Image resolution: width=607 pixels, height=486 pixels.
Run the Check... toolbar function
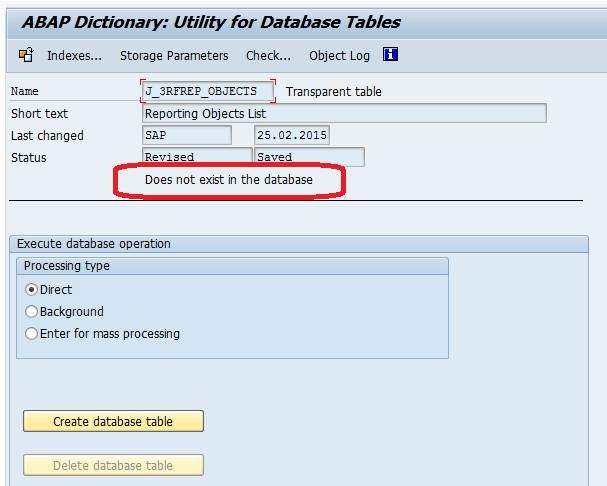click(x=268, y=56)
